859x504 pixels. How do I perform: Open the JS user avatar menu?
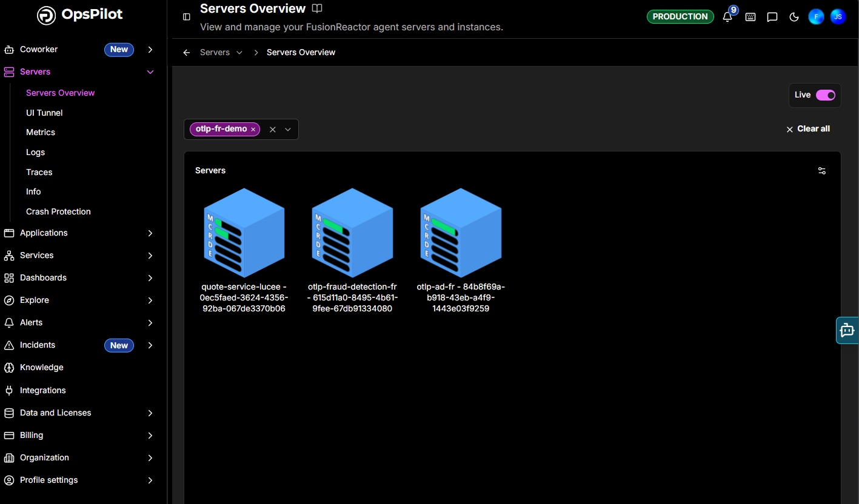pyautogui.click(x=838, y=17)
